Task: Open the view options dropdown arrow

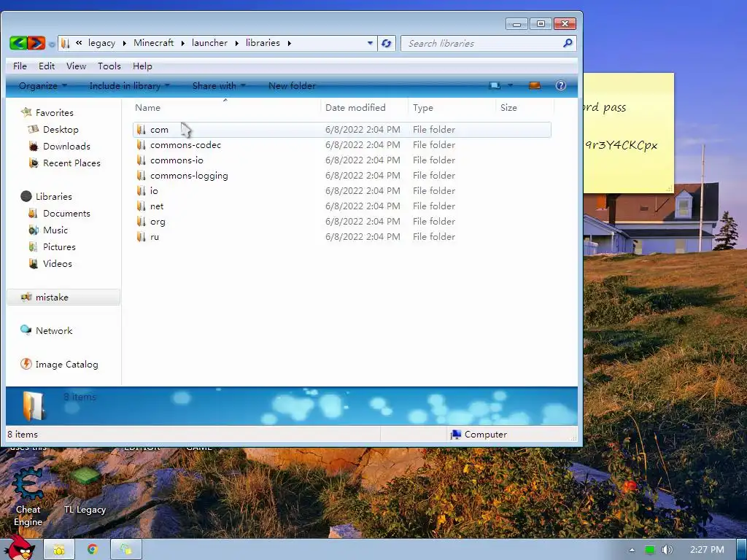Action: 510,86
